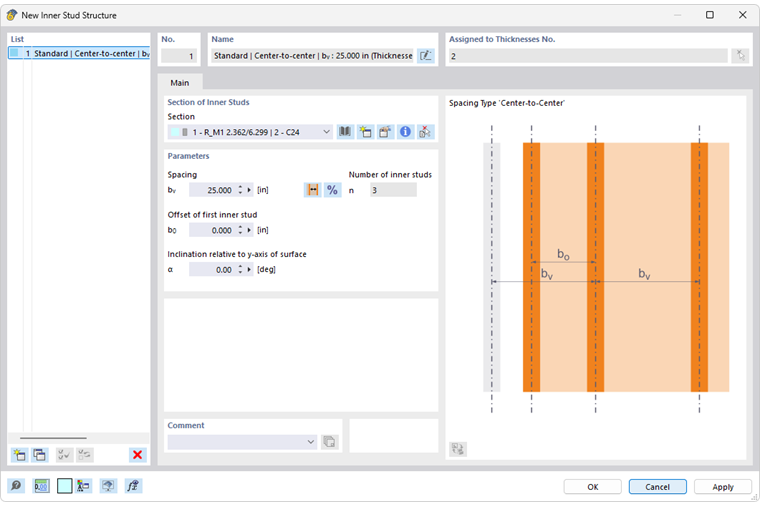760x507 pixels.
Task: Click the spacing bv value field
Action: (x=212, y=190)
